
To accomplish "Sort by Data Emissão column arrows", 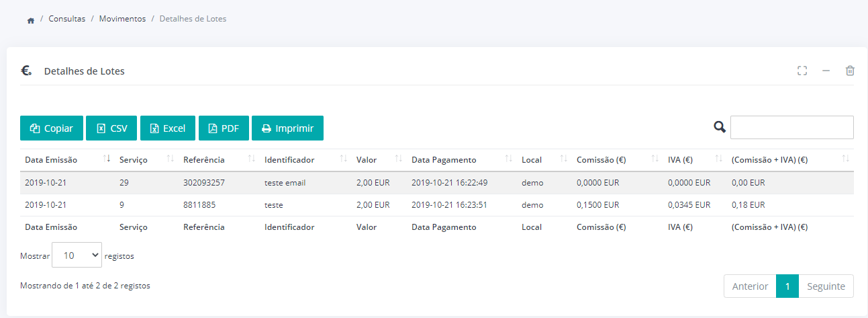I will (x=107, y=159).
